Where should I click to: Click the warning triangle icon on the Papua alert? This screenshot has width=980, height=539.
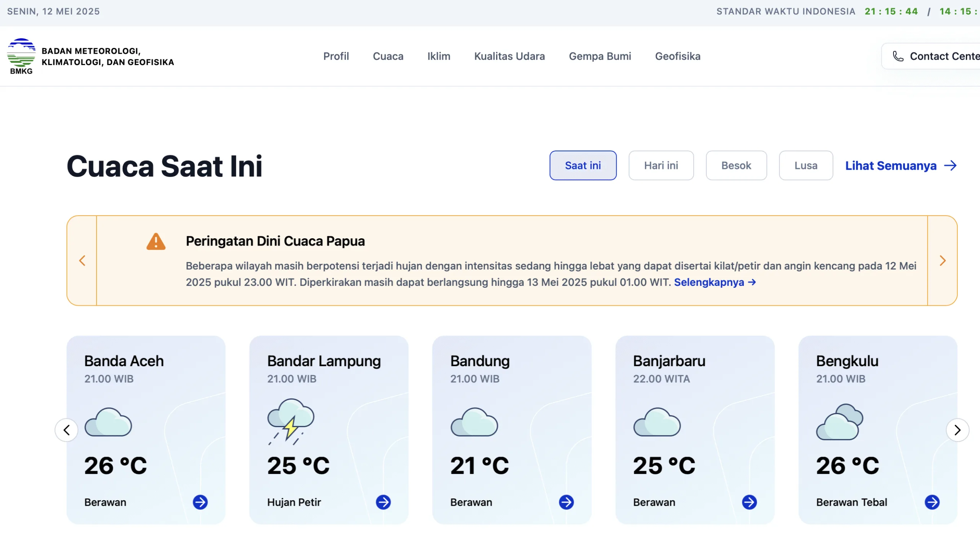pyautogui.click(x=156, y=241)
